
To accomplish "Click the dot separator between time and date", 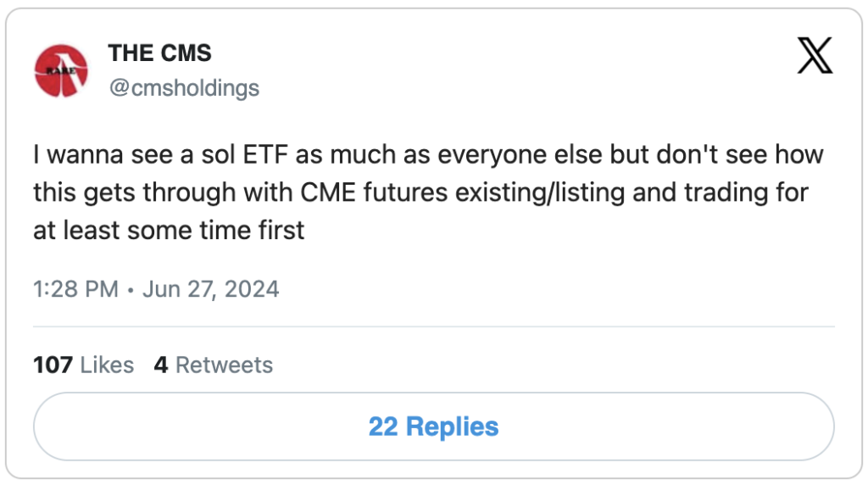I will pyautogui.click(x=131, y=290).
